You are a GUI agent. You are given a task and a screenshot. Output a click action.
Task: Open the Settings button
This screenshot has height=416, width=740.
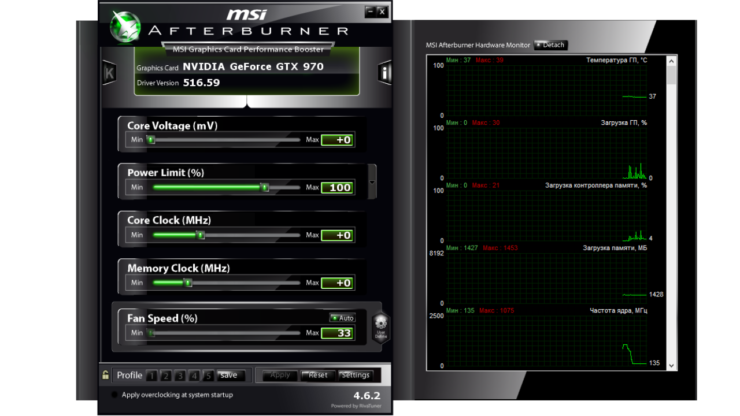(x=356, y=375)
